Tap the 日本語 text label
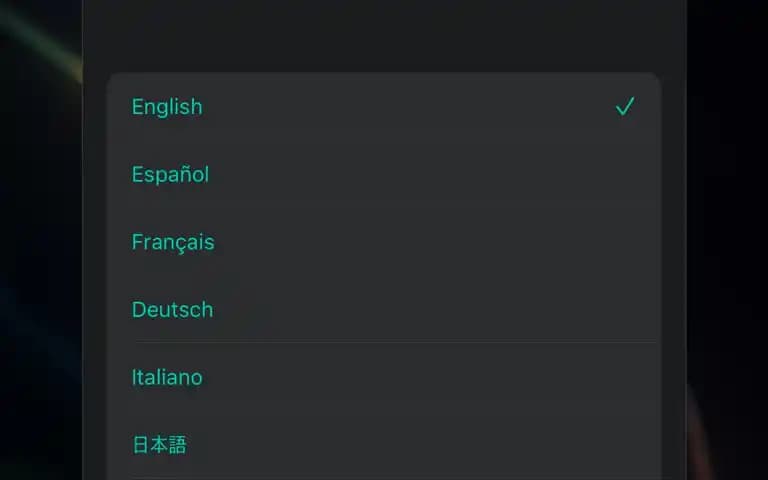Screen dimensions: 768x480 click(160, 445)
